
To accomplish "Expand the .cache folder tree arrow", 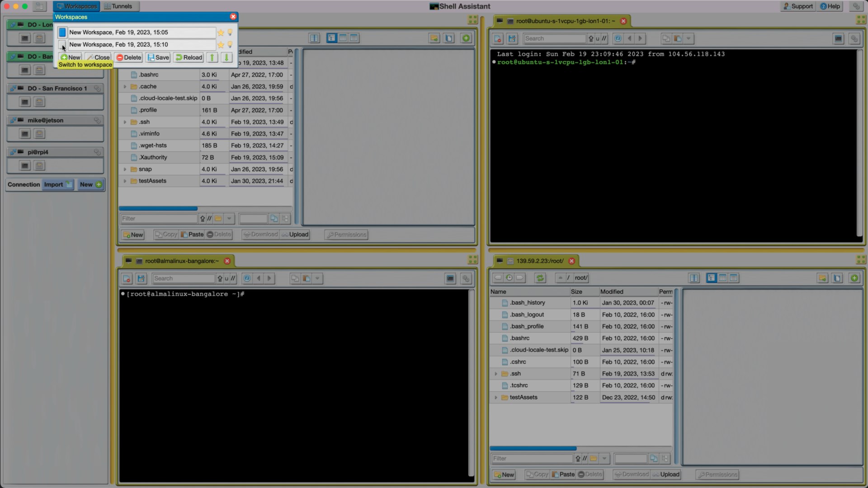I will [x=125, y=87].
